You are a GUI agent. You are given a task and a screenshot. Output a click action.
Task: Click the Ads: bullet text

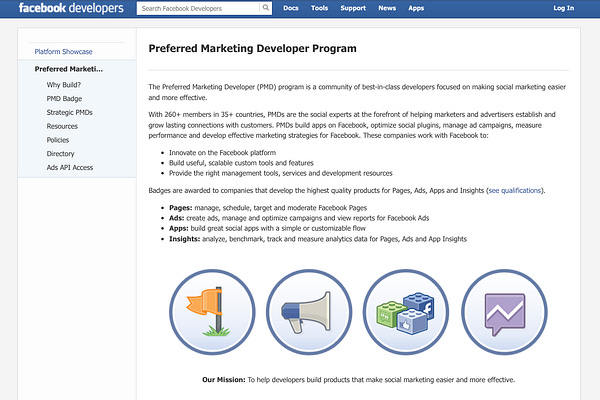pyautogui.click(x=299, y=218)
